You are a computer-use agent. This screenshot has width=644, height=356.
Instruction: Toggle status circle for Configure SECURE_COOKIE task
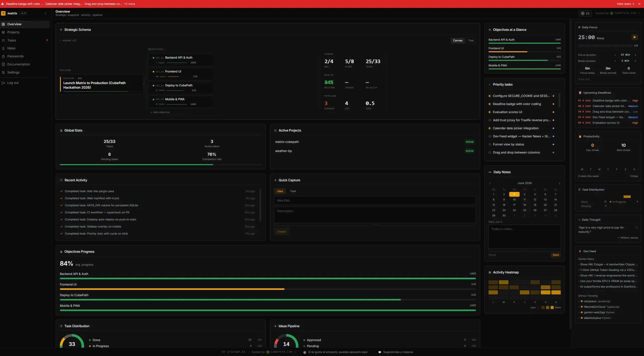click(490, 96)
